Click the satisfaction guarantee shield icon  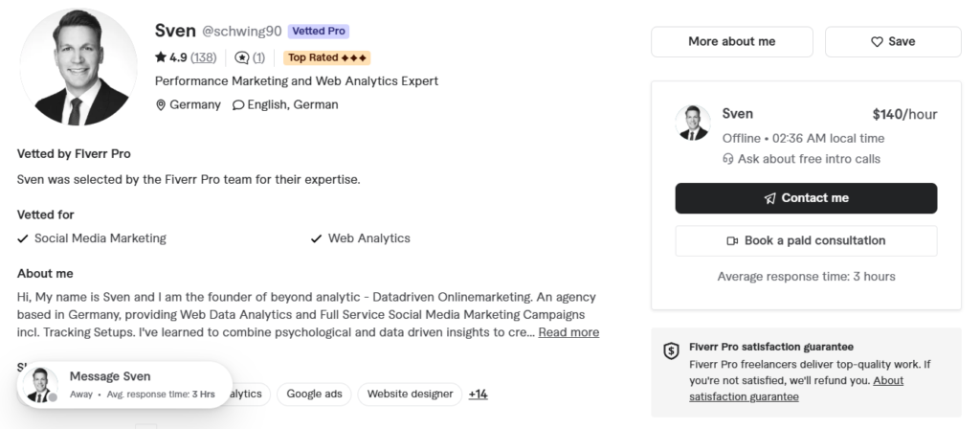click(x=671, y=350)
